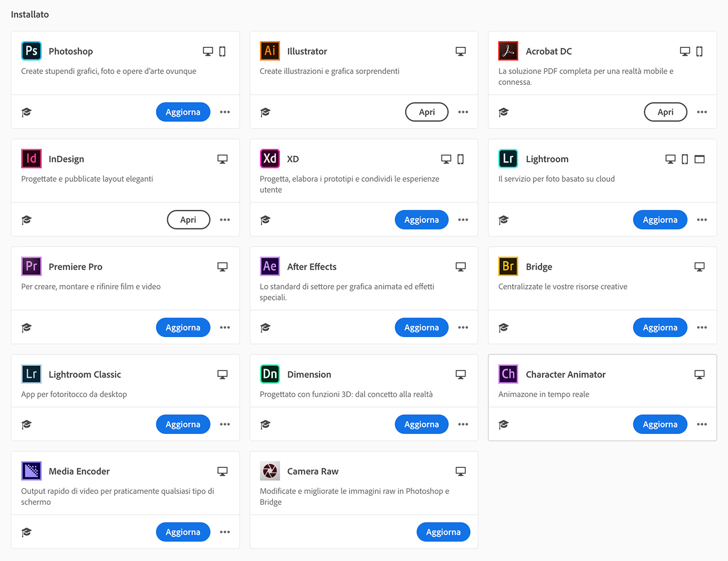This screenshot has height=561, width=728.
Task: Open more options menu for Photoshop
Action: click(225, 112)
